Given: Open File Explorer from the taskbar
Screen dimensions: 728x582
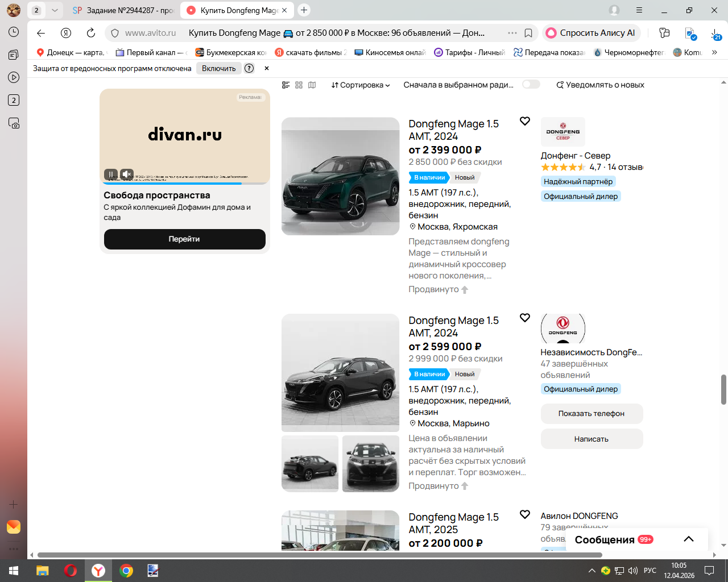Looking at the screenshot, I should point(43,571).
